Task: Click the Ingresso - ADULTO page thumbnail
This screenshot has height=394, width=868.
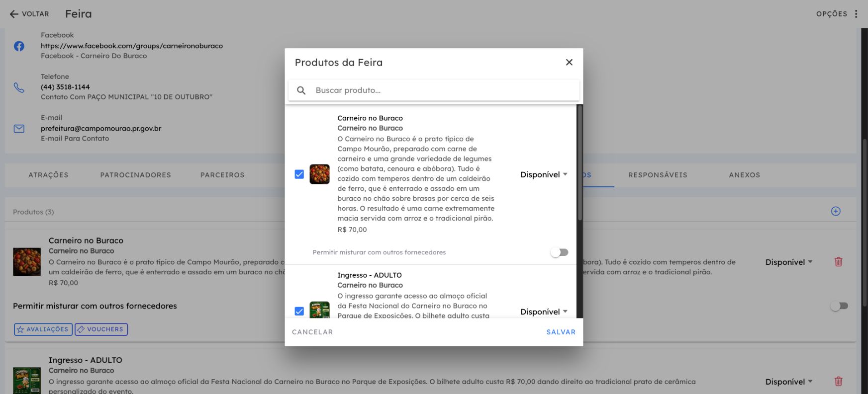Action: click(x=27, y=381)
